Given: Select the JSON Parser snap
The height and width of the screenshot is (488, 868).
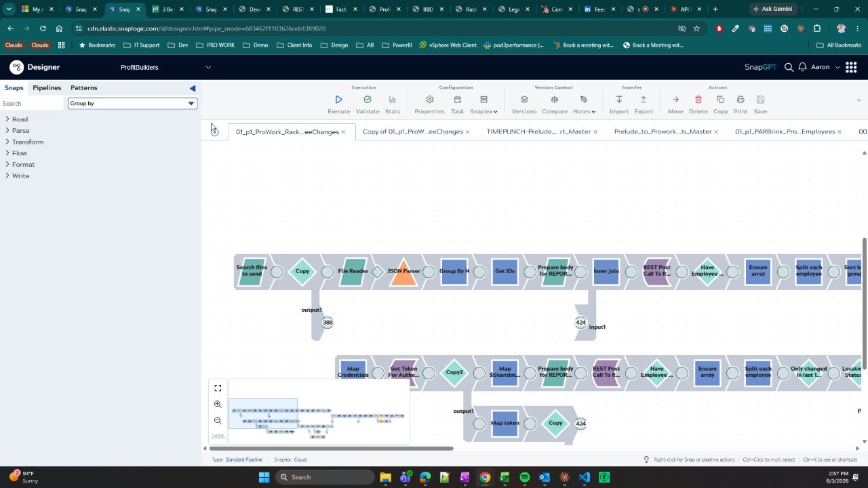Looking at the screenshot, I should coord(403,271).
